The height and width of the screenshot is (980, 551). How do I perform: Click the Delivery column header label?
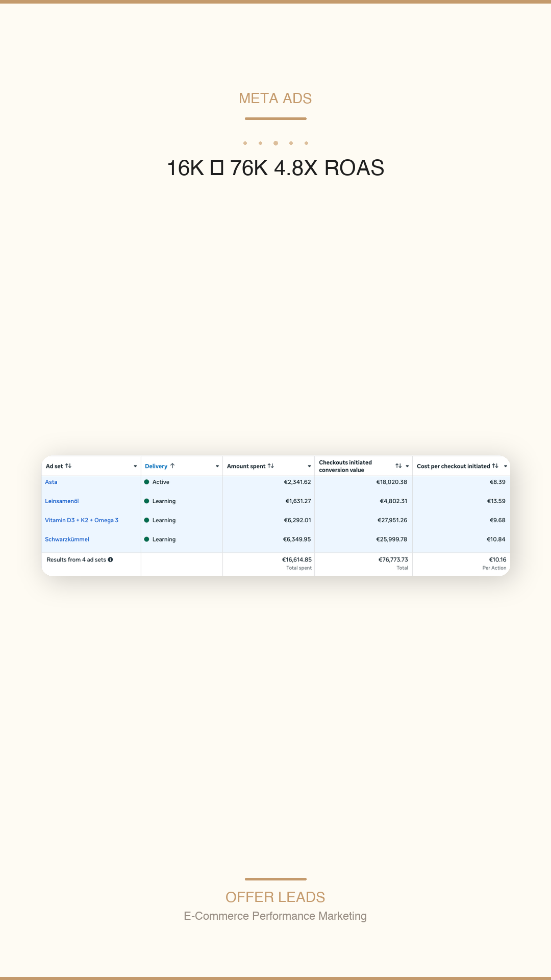(156, 466)
